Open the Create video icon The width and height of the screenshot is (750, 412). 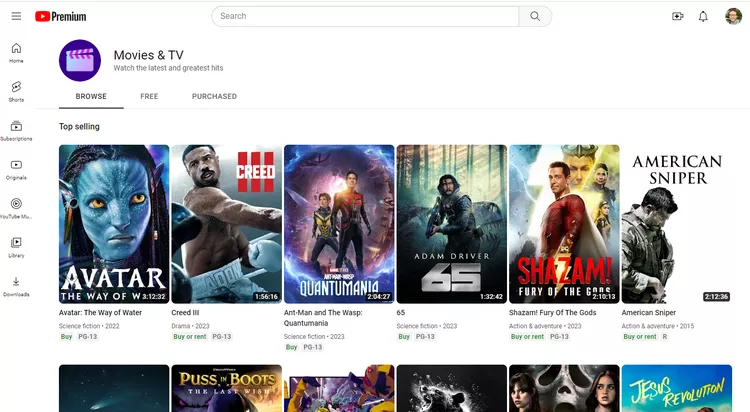(x=678, y=16)
